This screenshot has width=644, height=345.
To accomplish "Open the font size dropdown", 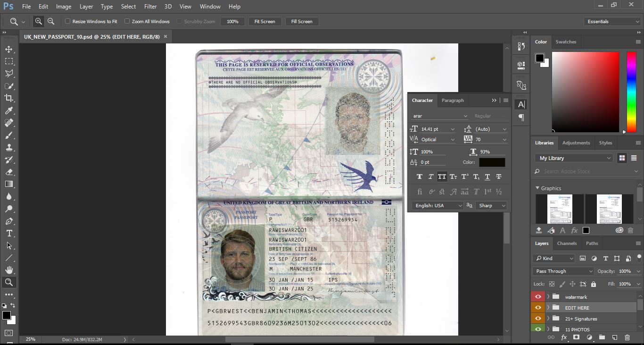I will point(453,129).
